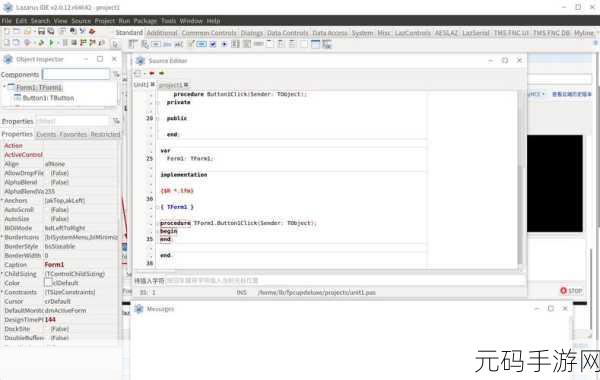
Task: Switch to the Favorites tab
Action: pos(73,134)
